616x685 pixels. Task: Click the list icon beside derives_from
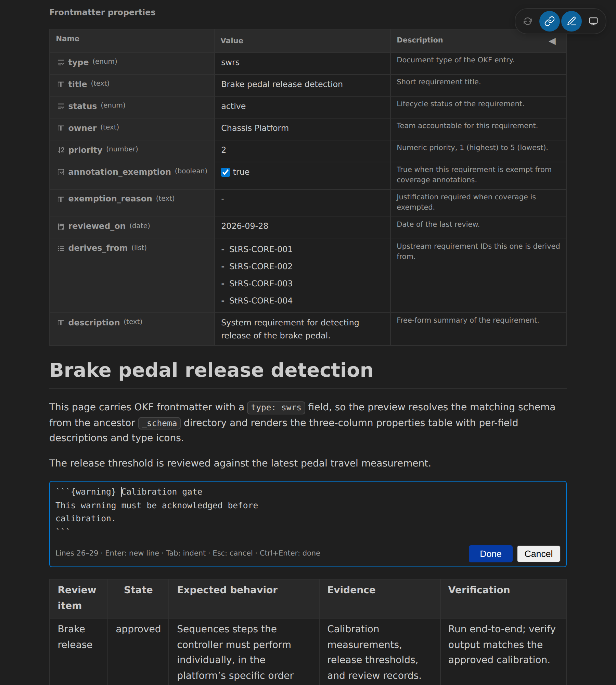(x=61, y=248)
